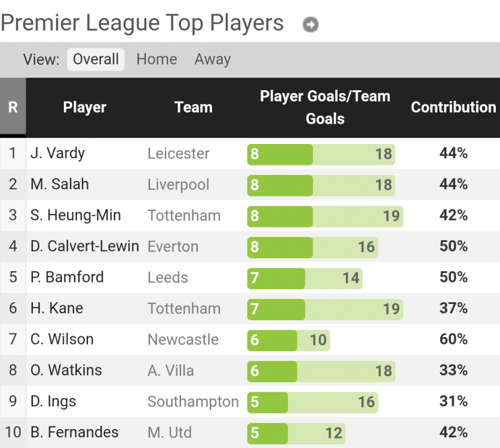Viewport: 500px width, 448px height.
Task: Click C. Wilson's goals bar
Action: pos(289,340)
